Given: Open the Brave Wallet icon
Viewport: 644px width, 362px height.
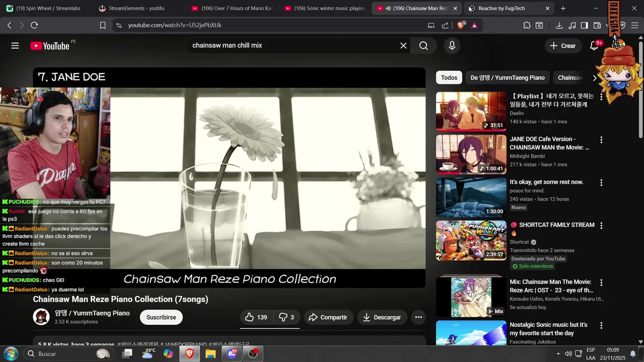Looking at the screenshot, I should (597, 25).
